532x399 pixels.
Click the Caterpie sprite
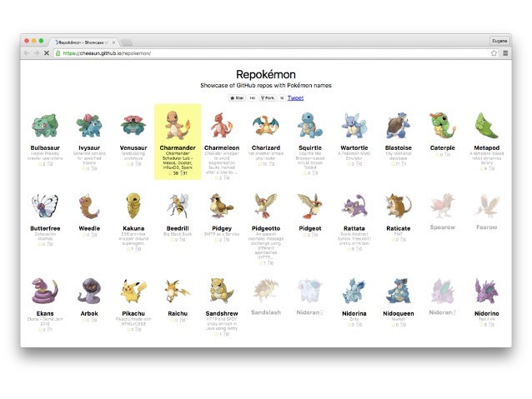(443, 126)
